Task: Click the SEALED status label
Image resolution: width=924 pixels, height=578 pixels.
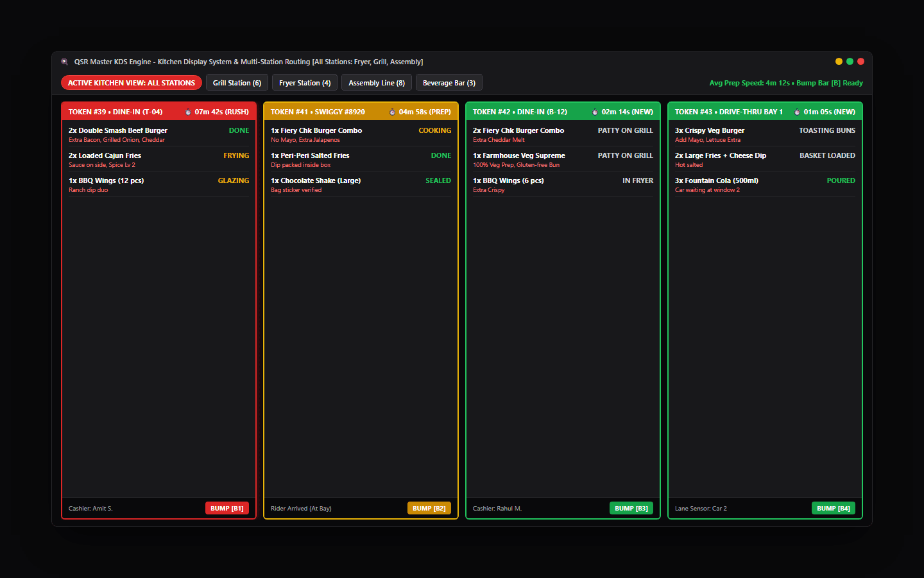Action: click(x=438, y=180)
